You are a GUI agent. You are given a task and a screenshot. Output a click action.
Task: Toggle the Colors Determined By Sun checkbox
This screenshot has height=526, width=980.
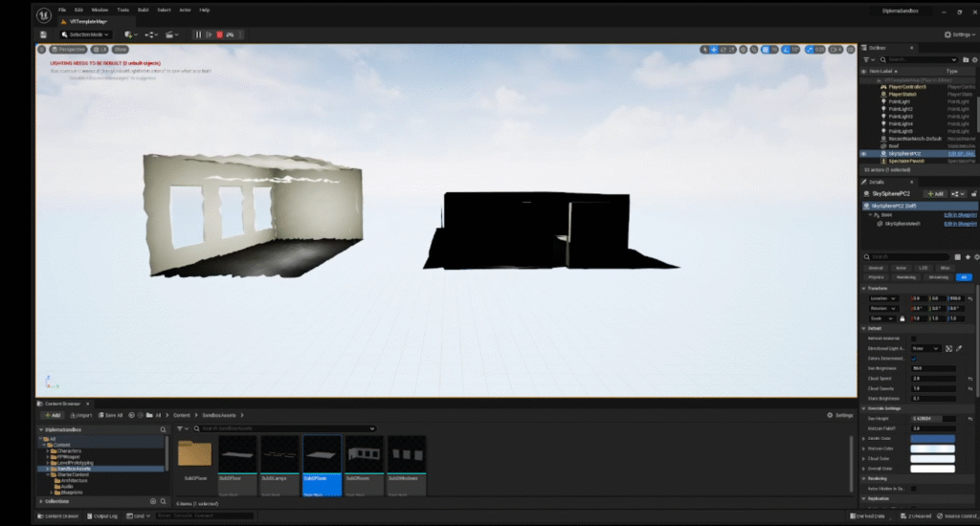(x=914, y=359)
